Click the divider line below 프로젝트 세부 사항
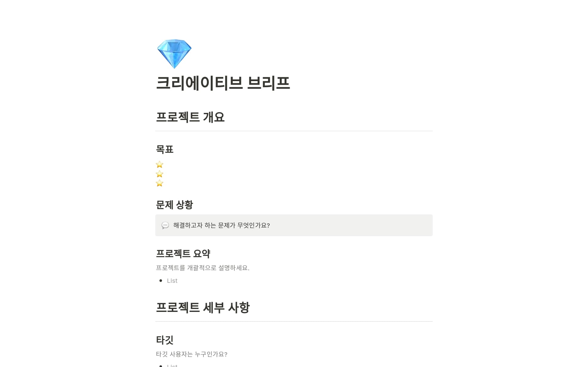Screen dimensions: 588x367 click(x=294, y=321)
